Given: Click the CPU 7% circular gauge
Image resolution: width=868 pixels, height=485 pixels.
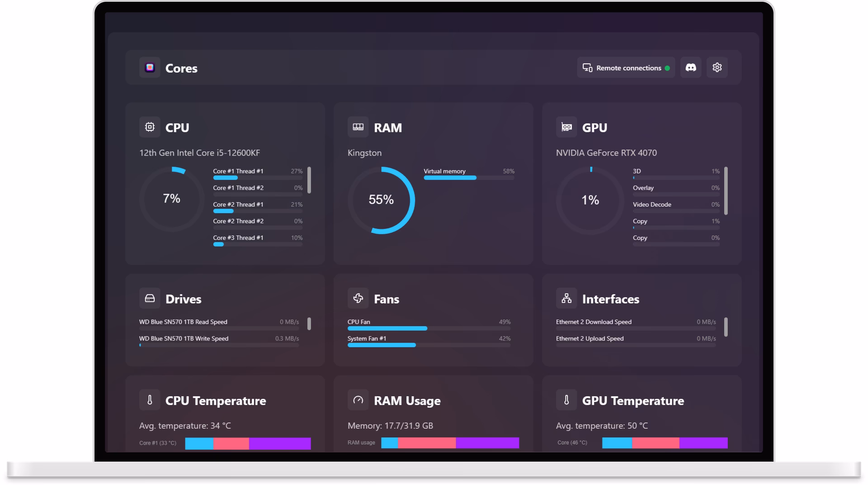Looking at the screenshot, I should coord(172,199).
